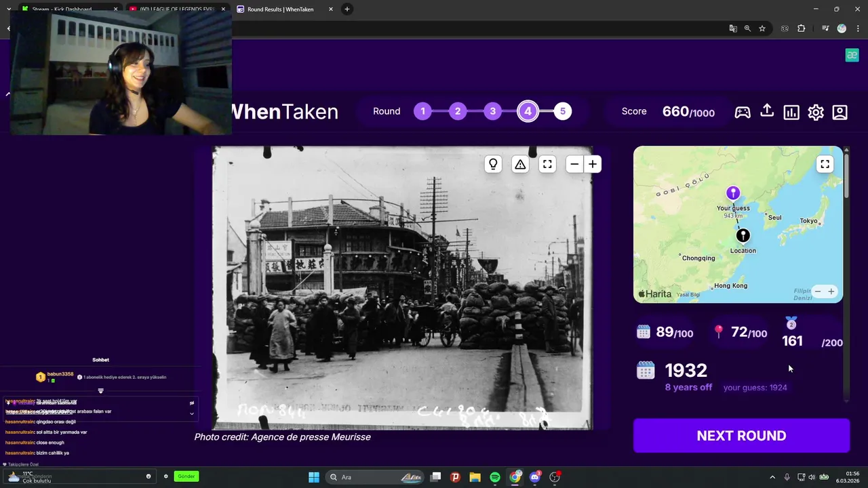Bookmark this page with the star icon
The height and width of the screenshot is (488, 868).
[762, 28]
